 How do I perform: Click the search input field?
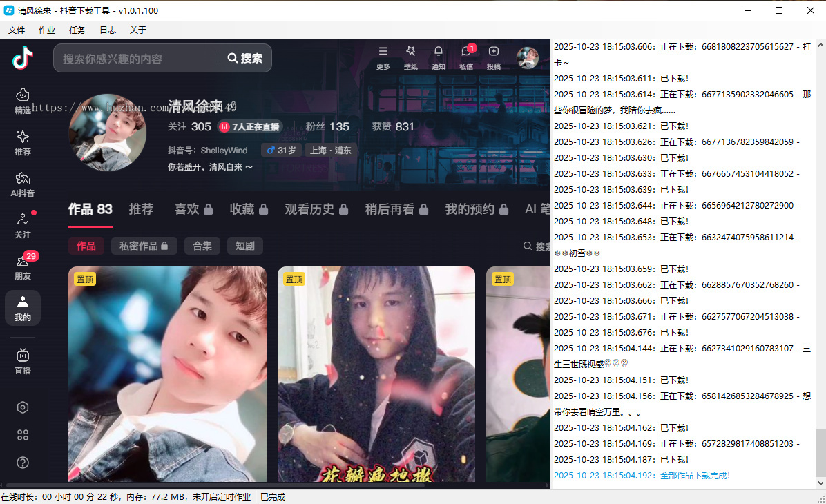pos(136,58)
